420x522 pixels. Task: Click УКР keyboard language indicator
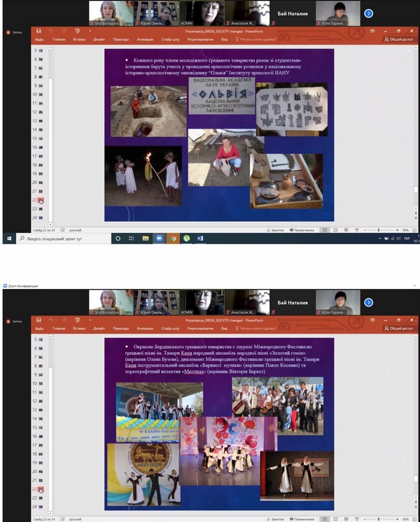407,239
